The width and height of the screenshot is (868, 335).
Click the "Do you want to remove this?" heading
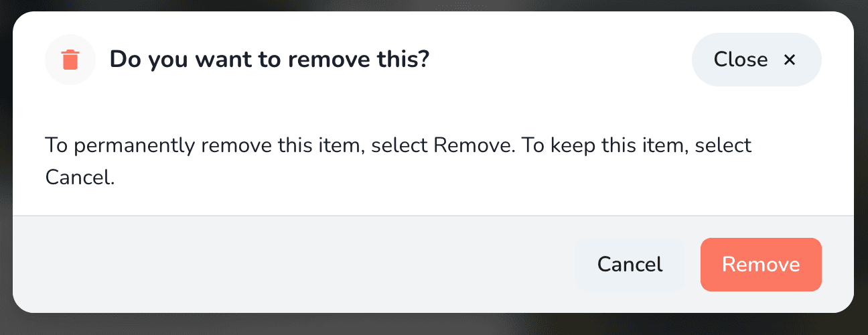269,60
